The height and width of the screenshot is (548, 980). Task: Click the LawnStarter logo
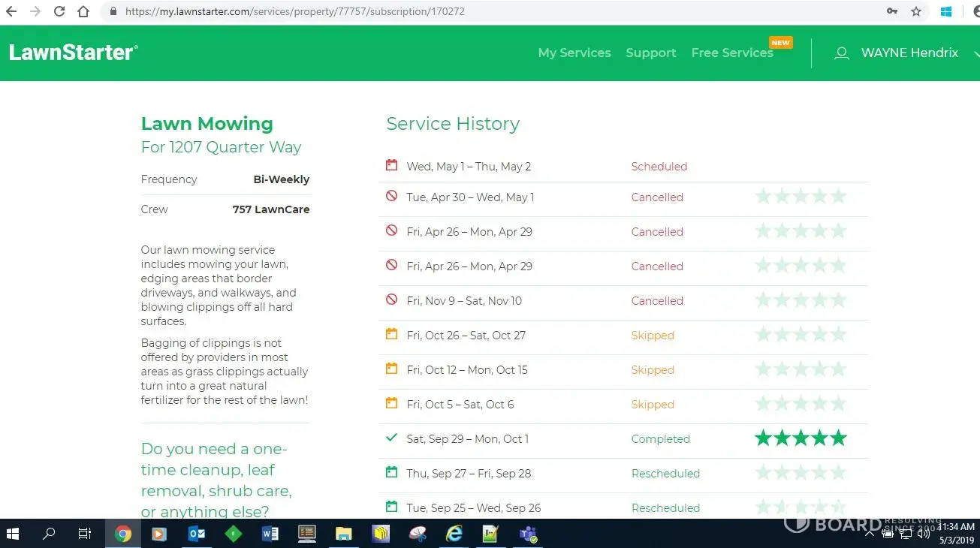(73, 53)
